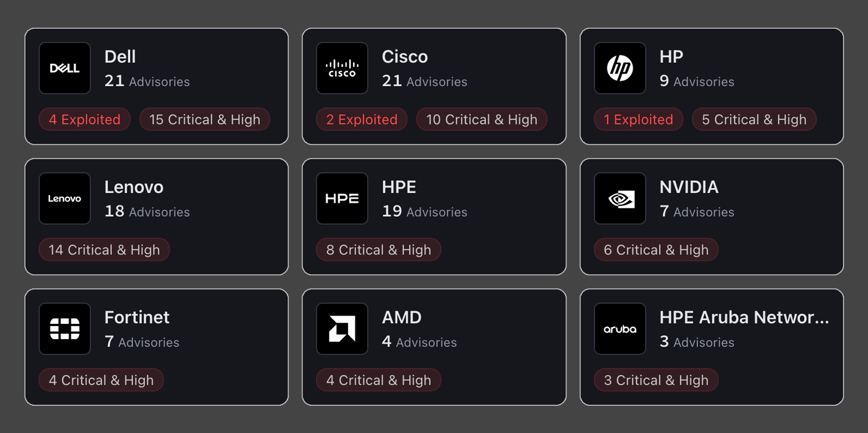The width and height of the screenshot is (868, 433).
Task: Click the Fortinet logo icon
Action: click(65, 329)
